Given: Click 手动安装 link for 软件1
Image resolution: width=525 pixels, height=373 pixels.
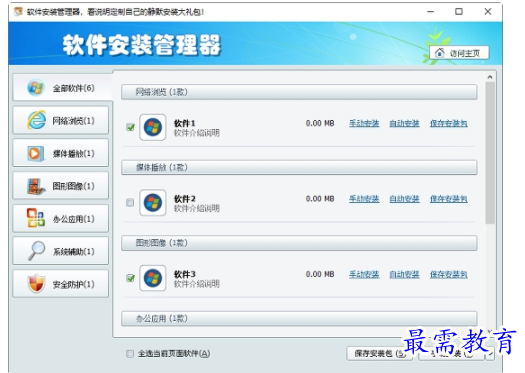Looking at the screenshot, I should [364, 123].
